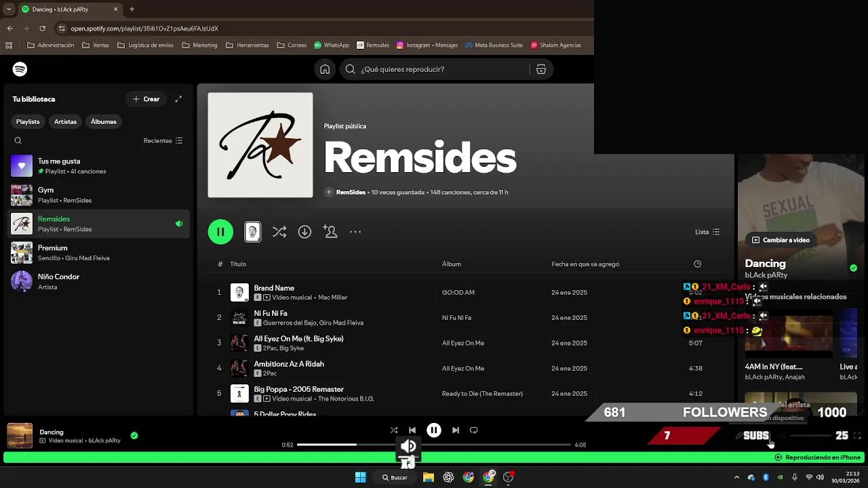868x488 pixels.
Task: Go back in Chrome
Action: [9, 28]
